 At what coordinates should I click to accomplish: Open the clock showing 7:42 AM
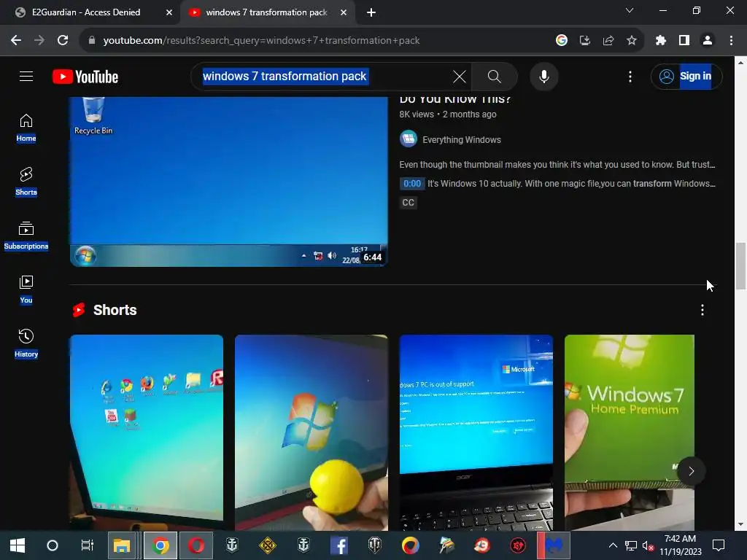click(681, 545)
